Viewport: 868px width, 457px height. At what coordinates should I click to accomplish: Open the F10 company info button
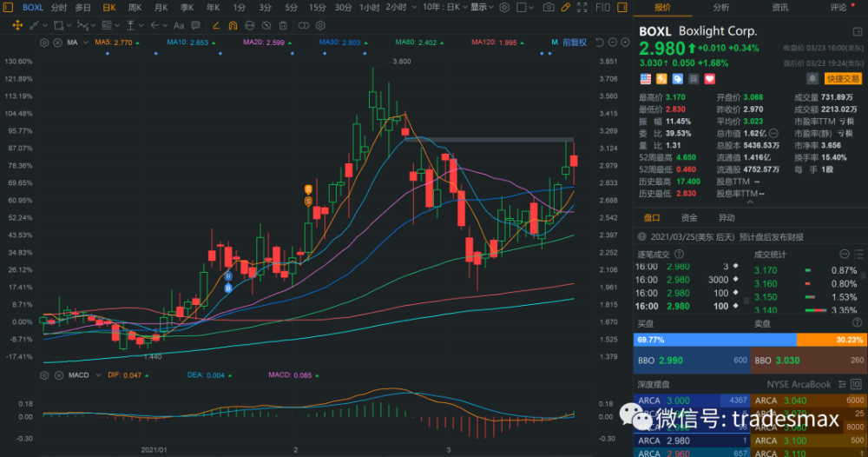click(602, 7)
